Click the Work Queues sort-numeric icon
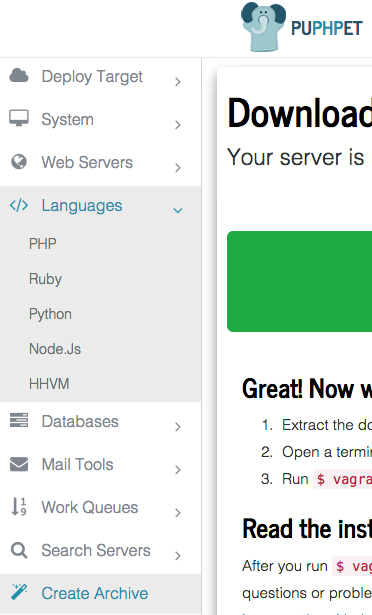Viewport: 372px width, 615px height. [19, 506]
